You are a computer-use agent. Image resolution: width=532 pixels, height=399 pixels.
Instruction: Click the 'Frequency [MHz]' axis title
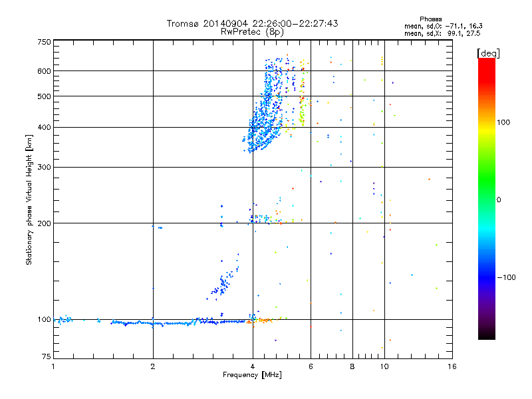point(252,375)
